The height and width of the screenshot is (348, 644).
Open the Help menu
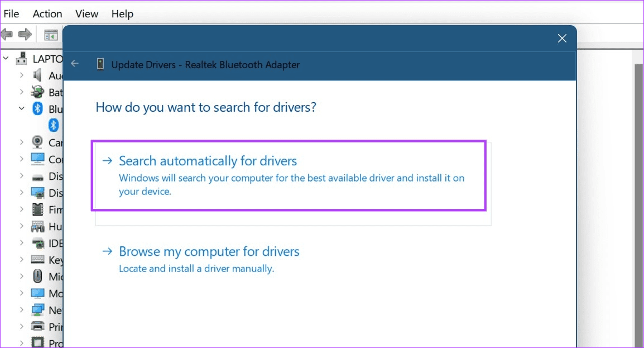tap(122, 14)
